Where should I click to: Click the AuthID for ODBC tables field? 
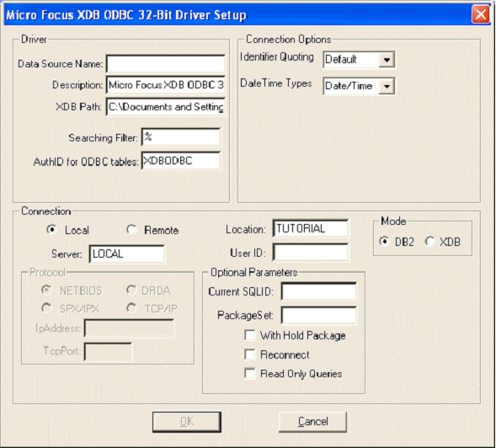(x=180, y=161)
